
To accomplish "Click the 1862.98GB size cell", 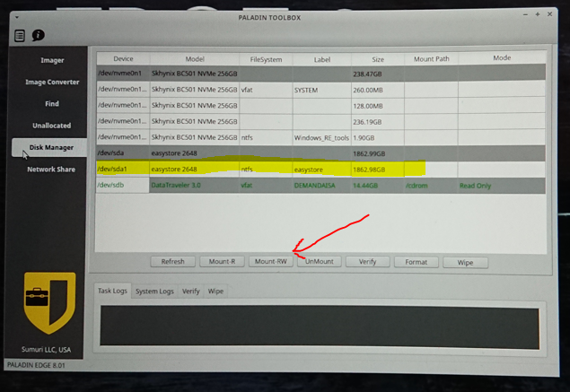I will (x=378, y=170).
